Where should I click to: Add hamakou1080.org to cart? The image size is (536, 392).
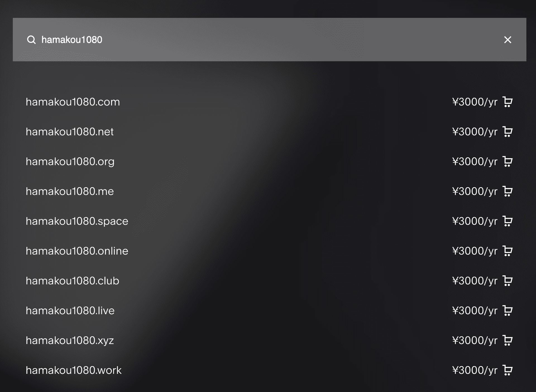[507, 162]
